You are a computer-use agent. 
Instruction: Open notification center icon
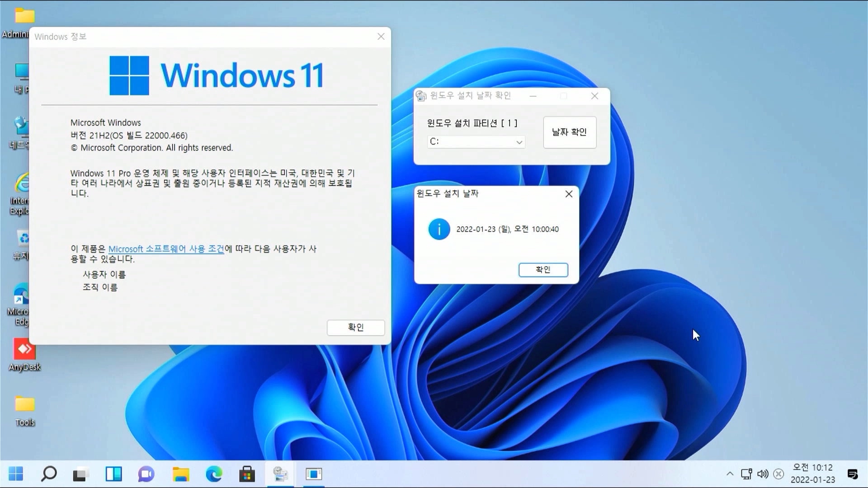[853, 474]
